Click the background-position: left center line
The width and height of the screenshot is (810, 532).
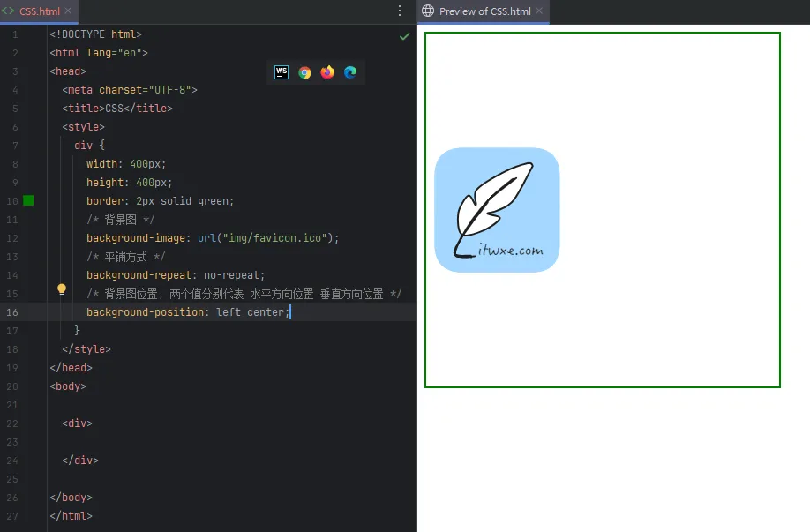pos(188,312)
